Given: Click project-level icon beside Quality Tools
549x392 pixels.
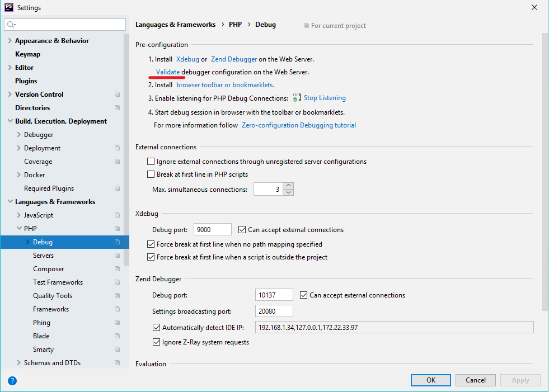Looking at the screenshot, I should click(x=117, y=296).
